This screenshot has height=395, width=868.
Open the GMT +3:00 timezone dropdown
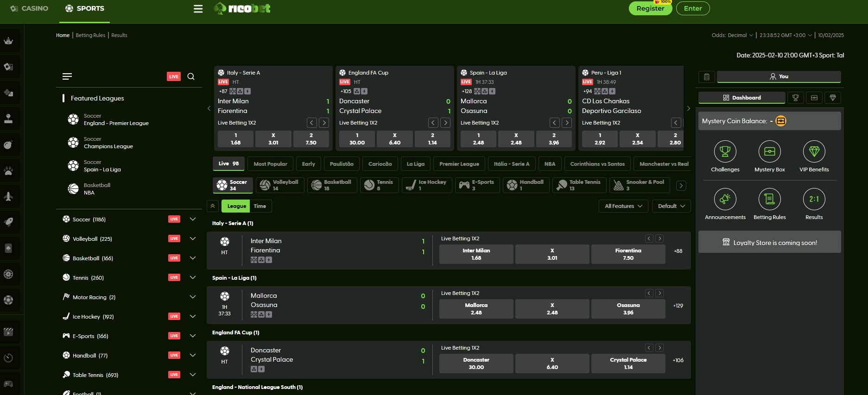(786, 35)
